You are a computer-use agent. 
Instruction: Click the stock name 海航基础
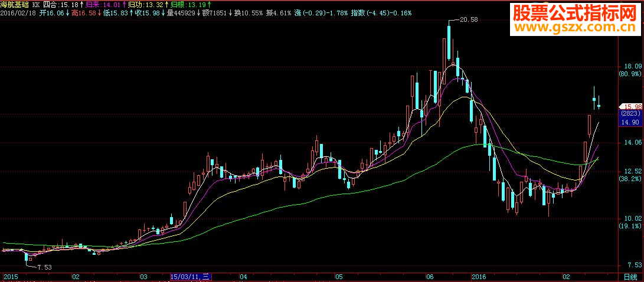[x=14, y=5]
